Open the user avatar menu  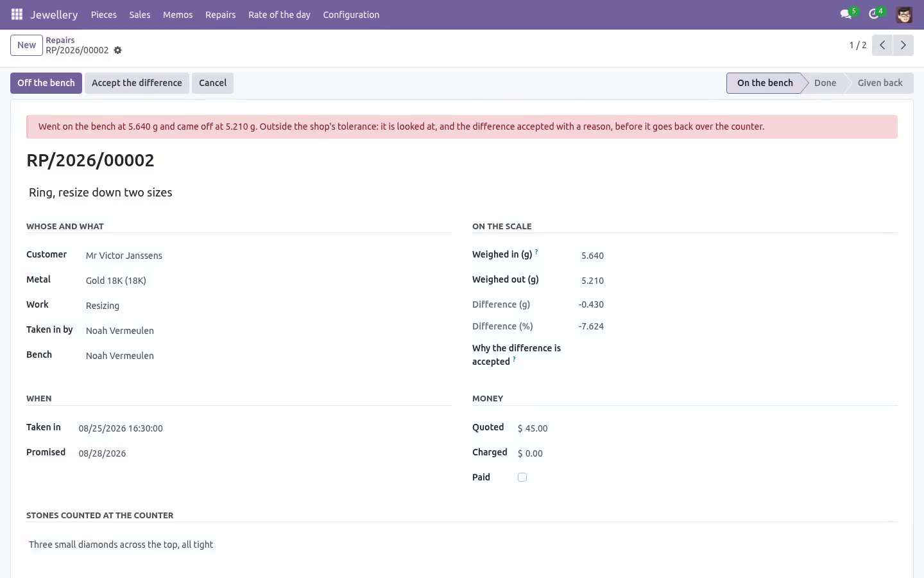pos(904,14)
